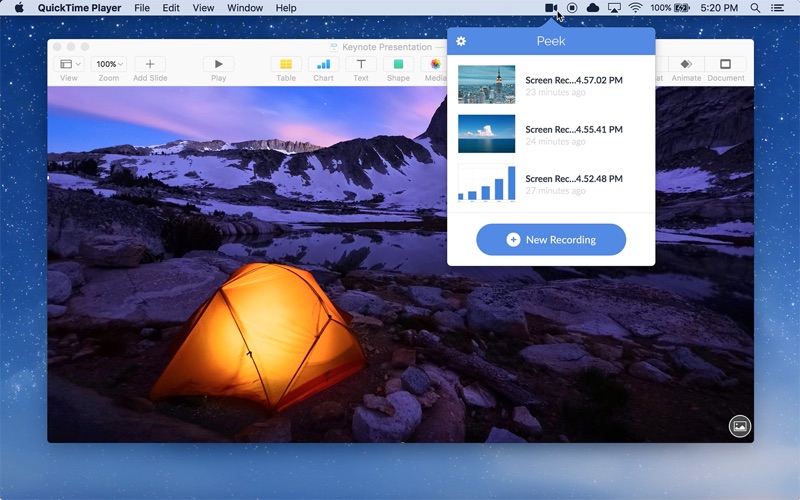This screenshot has width=800, height=500.
Task: Open QuickTime Player menu
Action: pyautogui.click(x=80, y=8)
